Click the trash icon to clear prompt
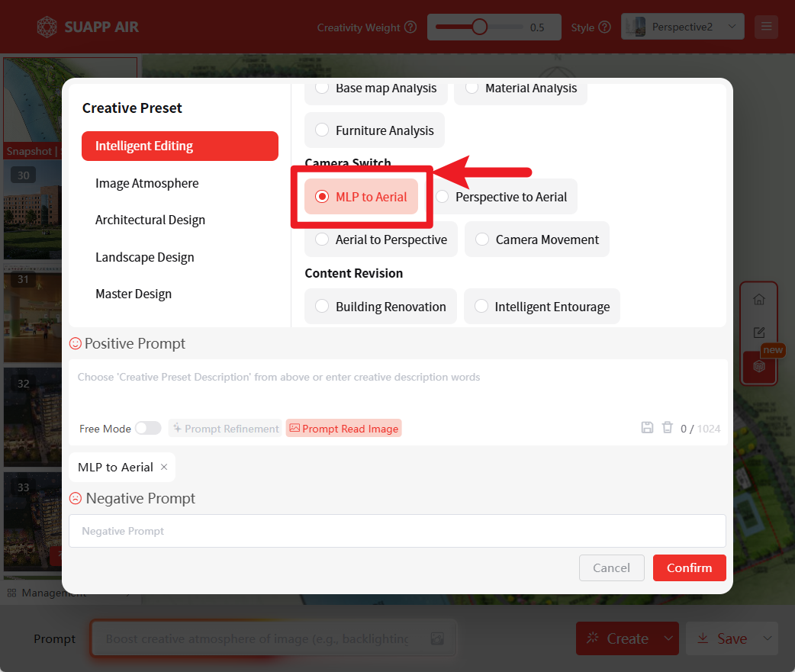 668,428
